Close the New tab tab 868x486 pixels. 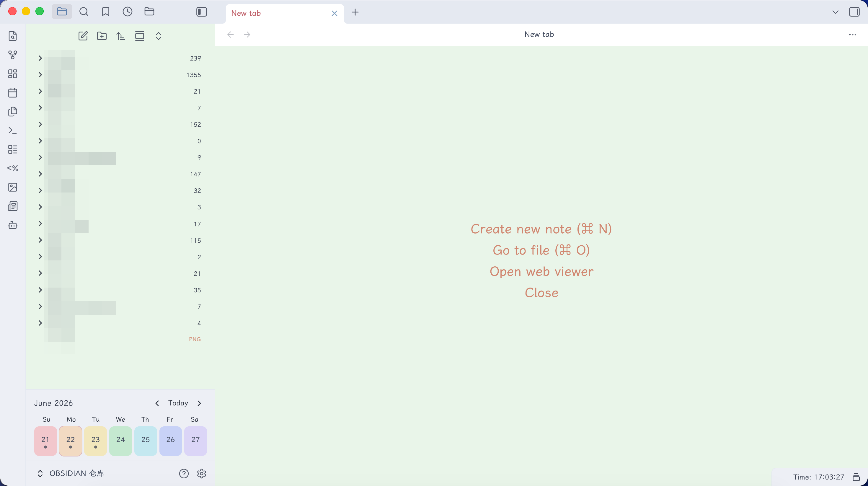pyautogui.click(x=334, y=13)
